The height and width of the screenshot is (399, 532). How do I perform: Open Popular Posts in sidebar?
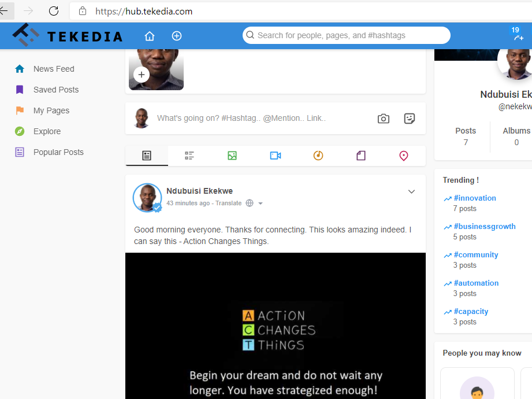(x=58, y=152)
